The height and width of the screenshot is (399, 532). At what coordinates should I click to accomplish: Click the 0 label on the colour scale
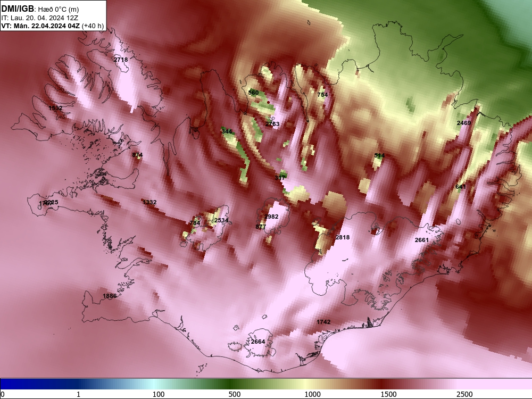3,394
